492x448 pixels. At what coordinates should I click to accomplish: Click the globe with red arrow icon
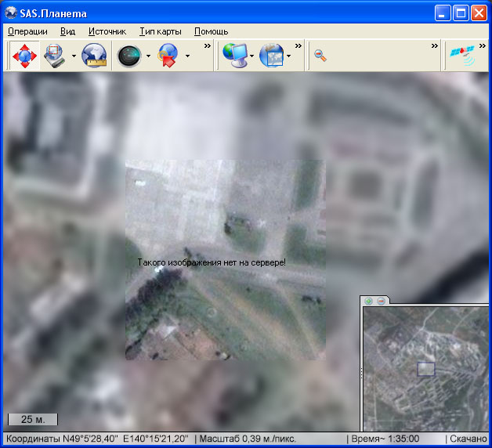coord(168,56)
